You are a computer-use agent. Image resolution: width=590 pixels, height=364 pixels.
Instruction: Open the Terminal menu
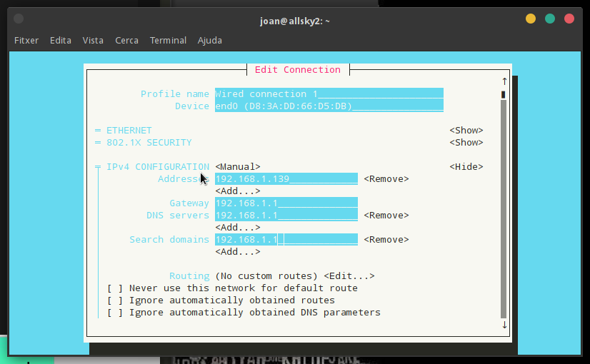(x=168, y=40)
